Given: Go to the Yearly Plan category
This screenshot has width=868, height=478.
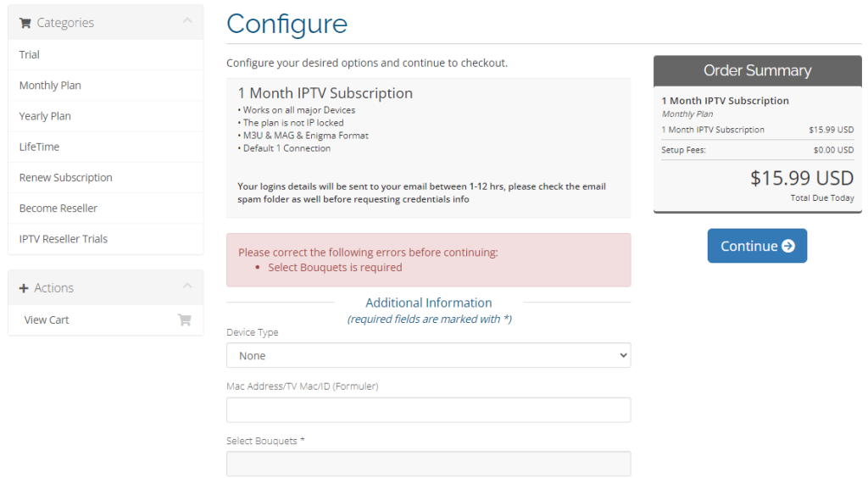Looking at the screenshot, I should (x=45, y=116).
